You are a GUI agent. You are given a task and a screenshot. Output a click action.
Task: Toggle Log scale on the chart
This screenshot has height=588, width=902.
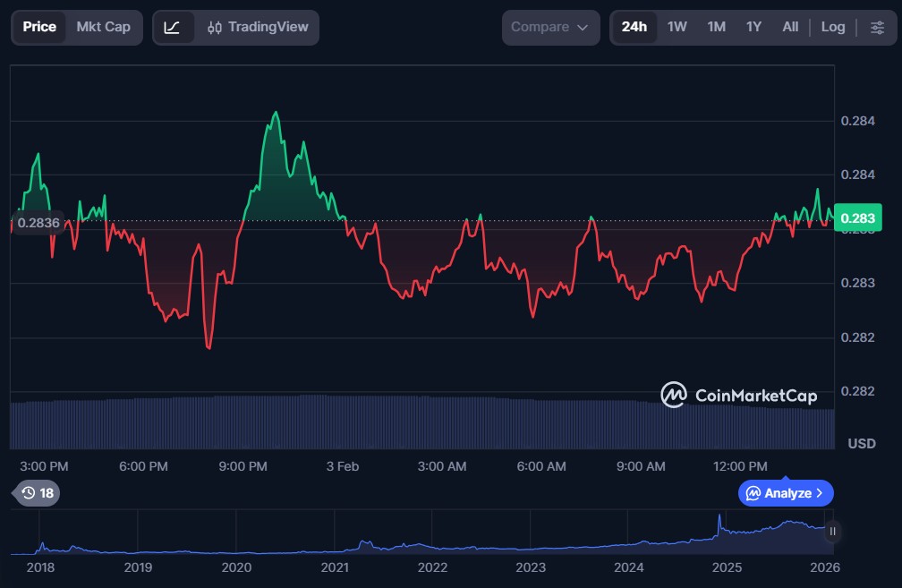832,27
